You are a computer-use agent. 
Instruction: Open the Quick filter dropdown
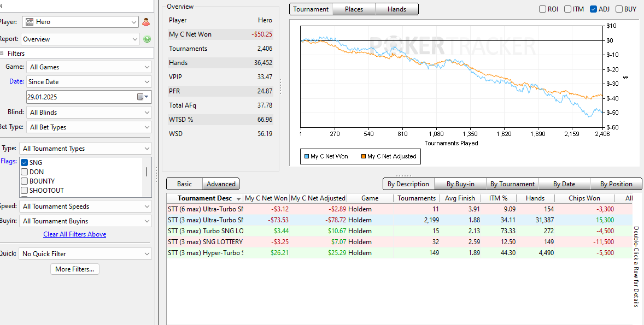(85, 253)
